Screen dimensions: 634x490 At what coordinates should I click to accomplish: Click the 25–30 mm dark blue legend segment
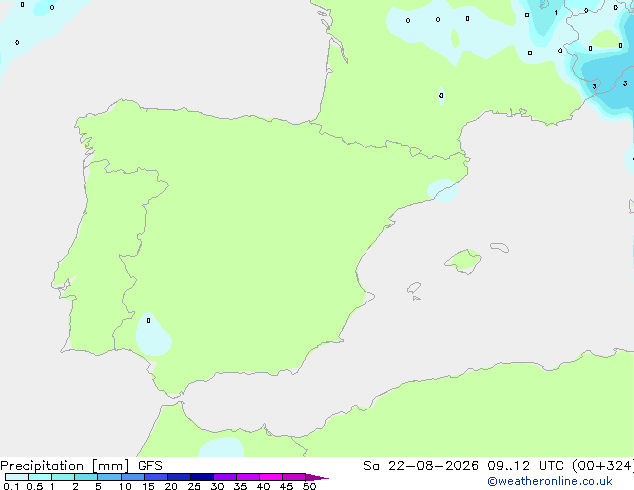(x=202, y=477)
